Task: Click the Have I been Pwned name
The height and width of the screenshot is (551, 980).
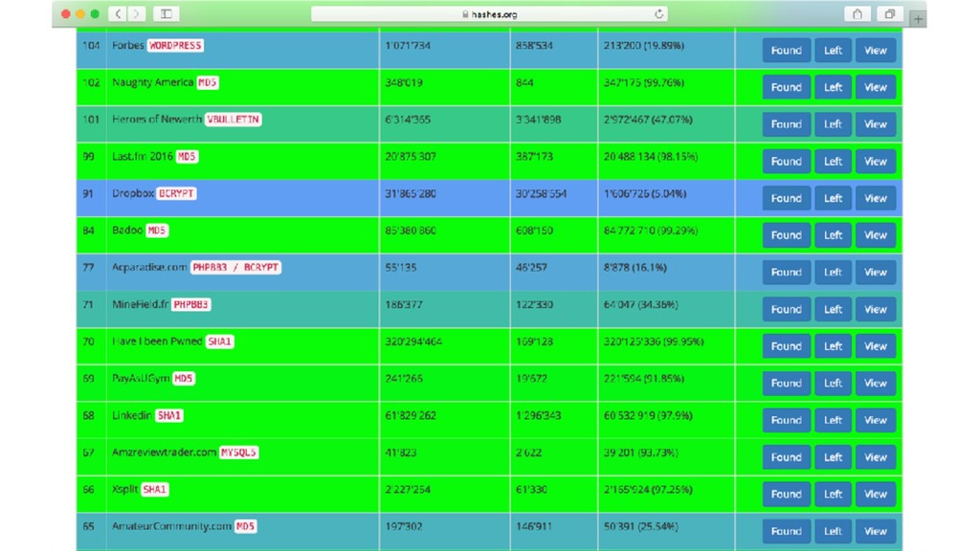Action: (x=157, y=342)
